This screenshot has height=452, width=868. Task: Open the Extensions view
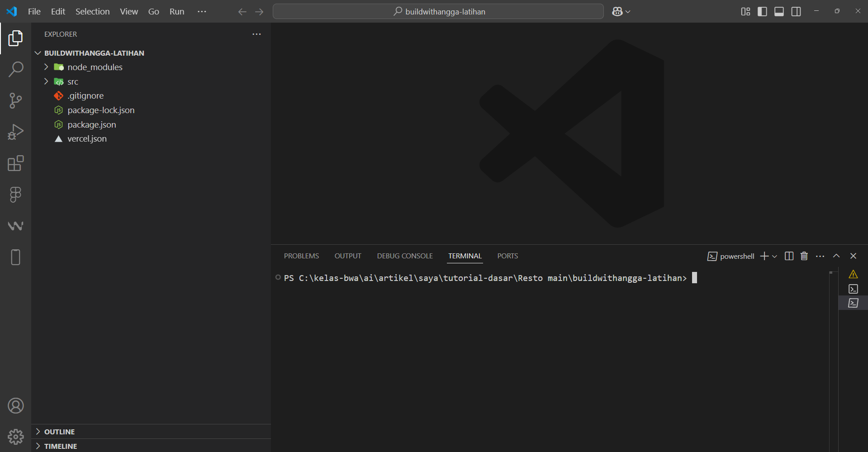point(15,163)
